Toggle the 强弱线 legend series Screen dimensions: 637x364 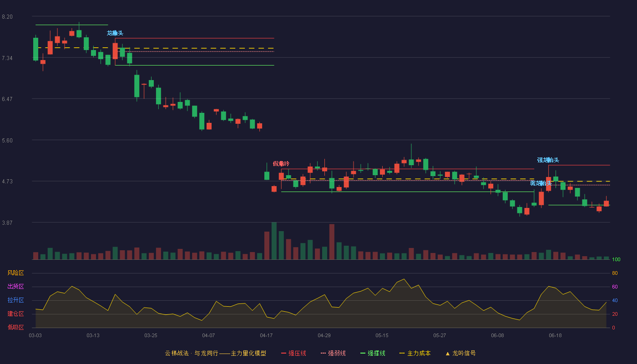point(333,353)
